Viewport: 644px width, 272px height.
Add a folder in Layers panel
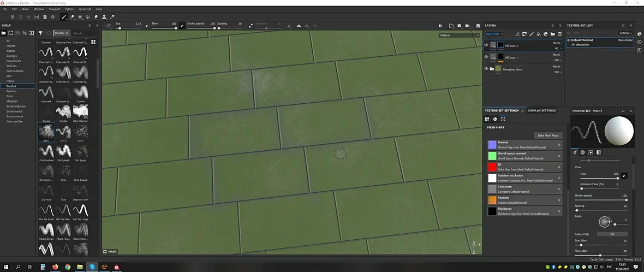click(552, 34)
